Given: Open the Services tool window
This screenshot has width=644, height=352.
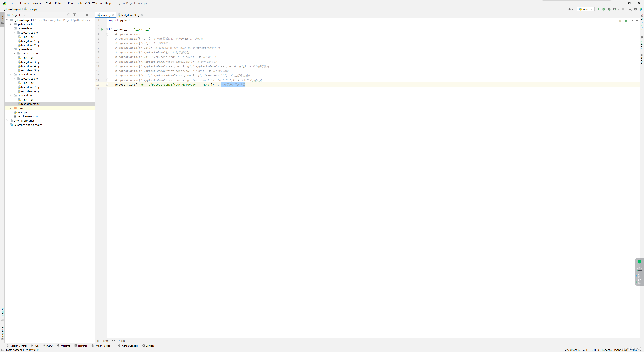Looking at the screenshot, I should coord(148,346).
